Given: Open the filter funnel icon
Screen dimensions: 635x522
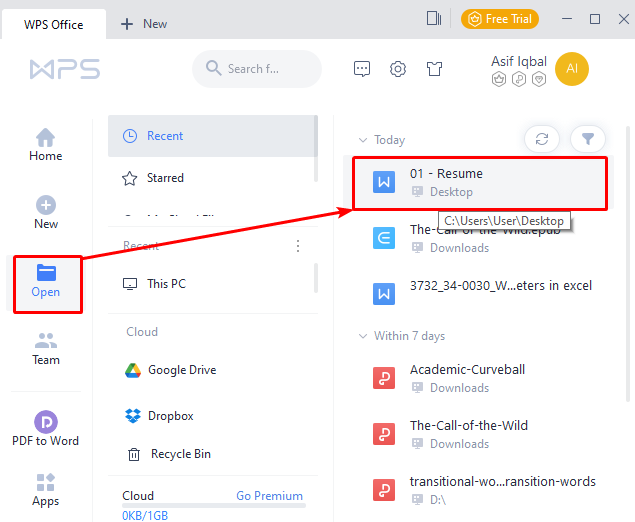Looking at the screenshot, I should [588, 139].
